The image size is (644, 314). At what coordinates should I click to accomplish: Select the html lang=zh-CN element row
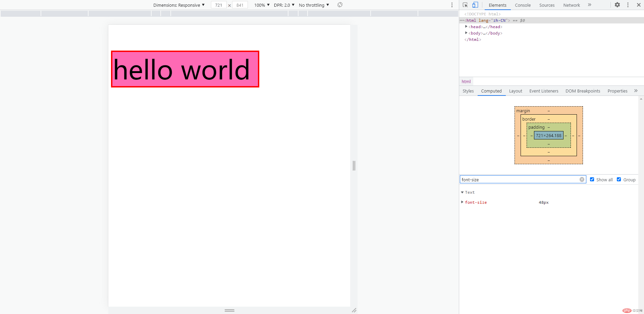pyautogui.click(x=551, y=20)
